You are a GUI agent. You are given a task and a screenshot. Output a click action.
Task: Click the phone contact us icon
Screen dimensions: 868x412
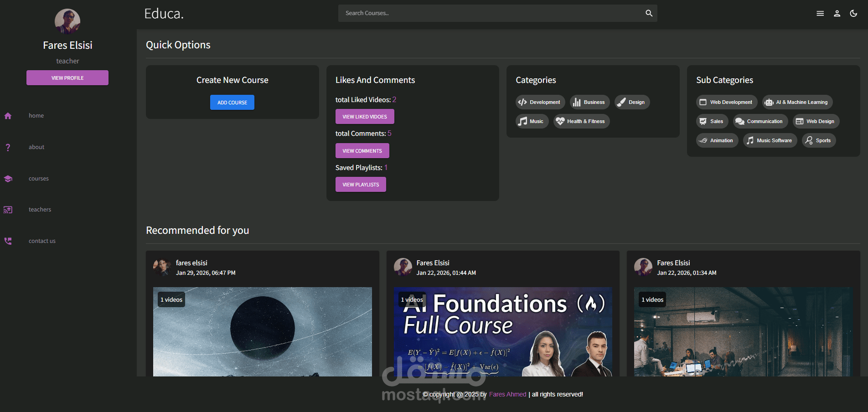click(8, 241)
